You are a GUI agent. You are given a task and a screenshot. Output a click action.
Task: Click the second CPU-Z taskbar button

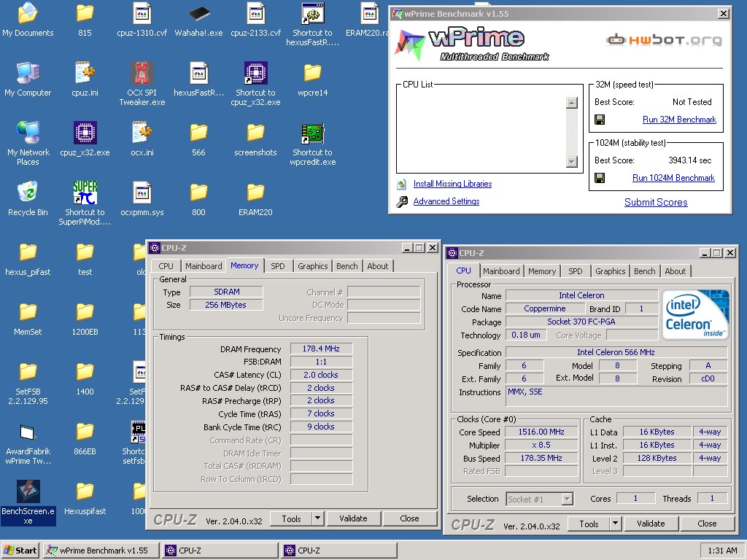point(338,551)
